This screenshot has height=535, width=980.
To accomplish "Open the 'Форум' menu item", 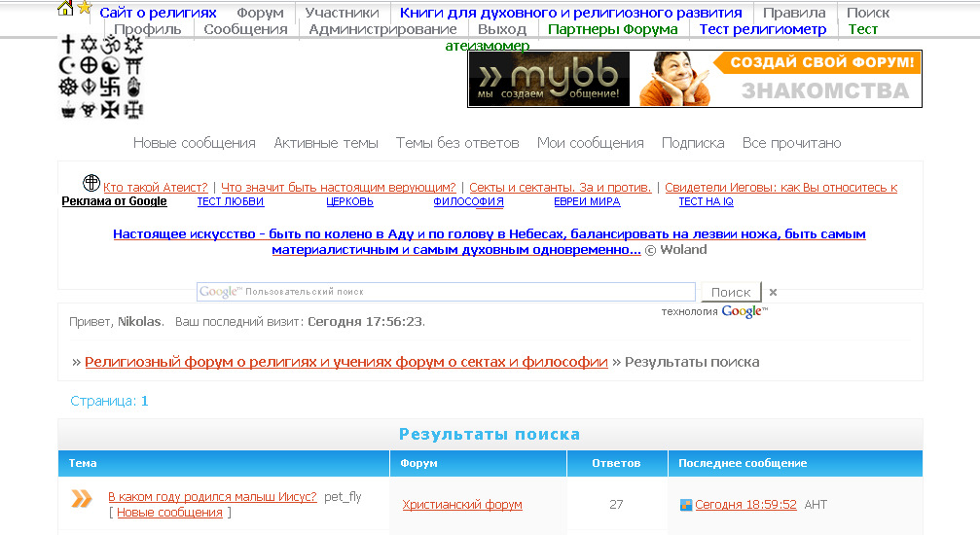I will click(260, 13).
